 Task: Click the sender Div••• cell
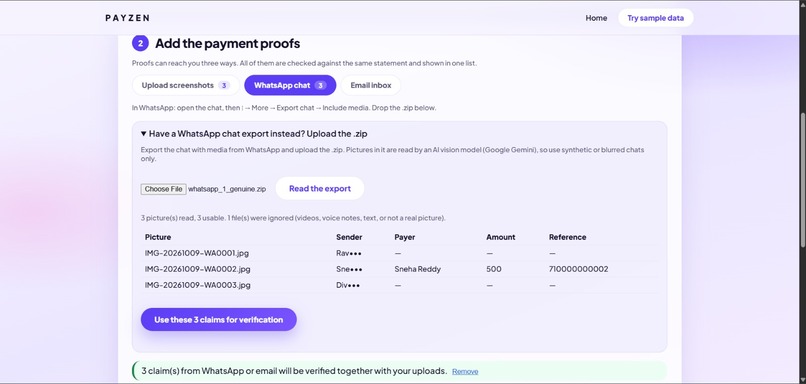point(348,285)
